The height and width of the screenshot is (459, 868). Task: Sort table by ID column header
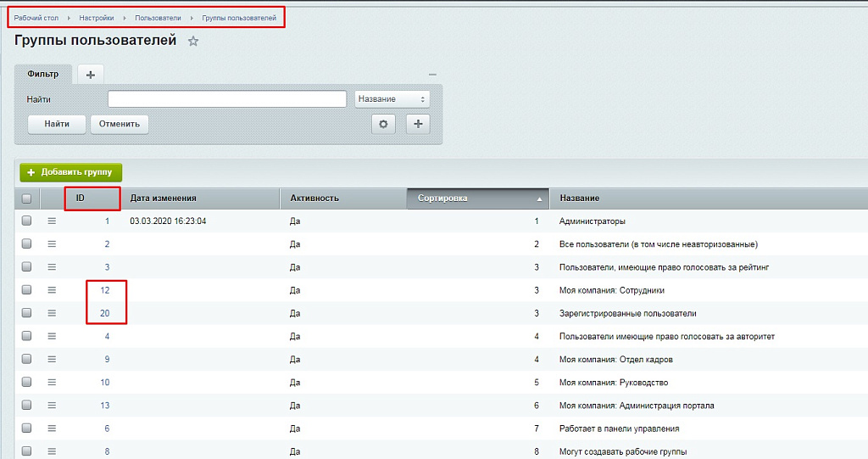click(81, 199)
